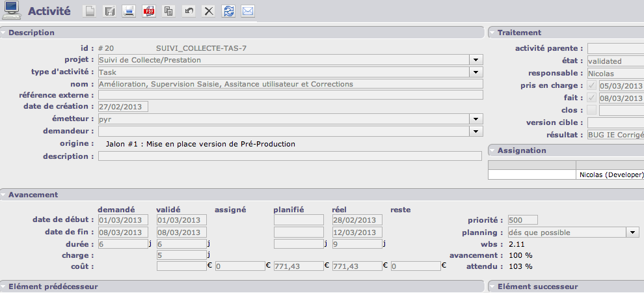Viewport: 644px width, 293px height.
Task: Click the 'nom' text field
Action: coord(289,83)
